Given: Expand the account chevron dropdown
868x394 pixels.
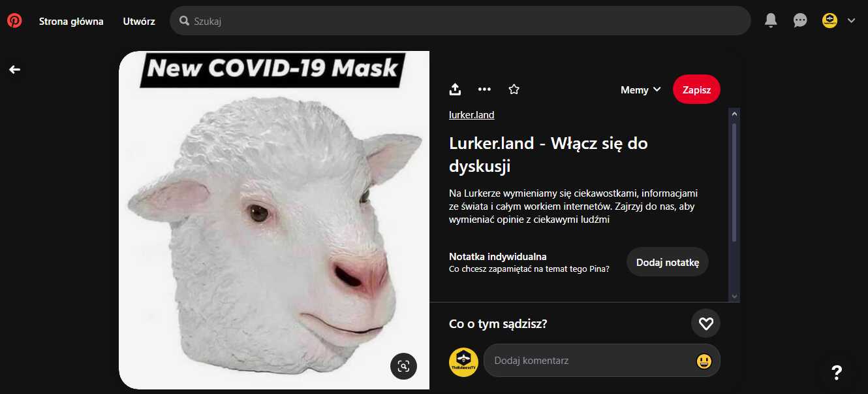Looking at the screenshot, I should [x=851, y=21].
